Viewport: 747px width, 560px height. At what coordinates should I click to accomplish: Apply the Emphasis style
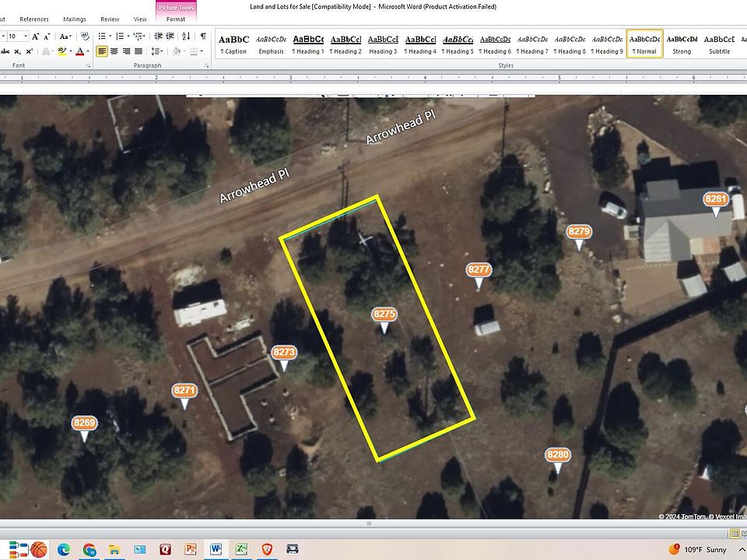(x=271, y=44)
